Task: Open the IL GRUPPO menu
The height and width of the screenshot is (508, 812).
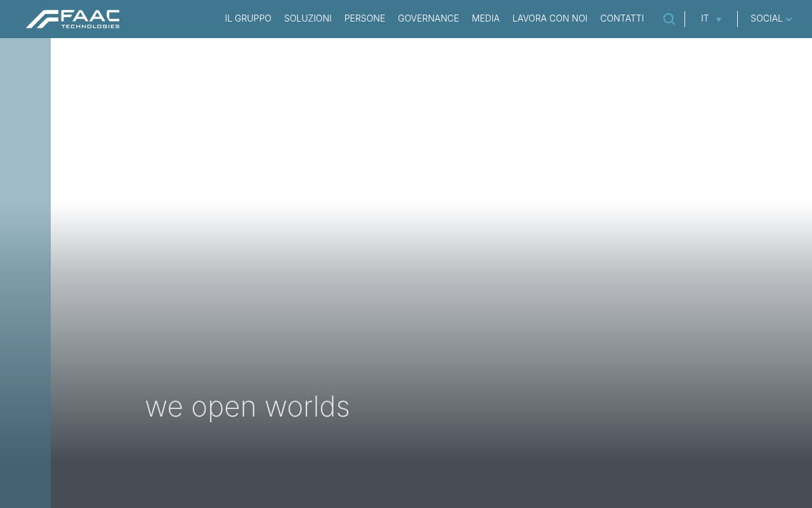Action: pos(248,18)
